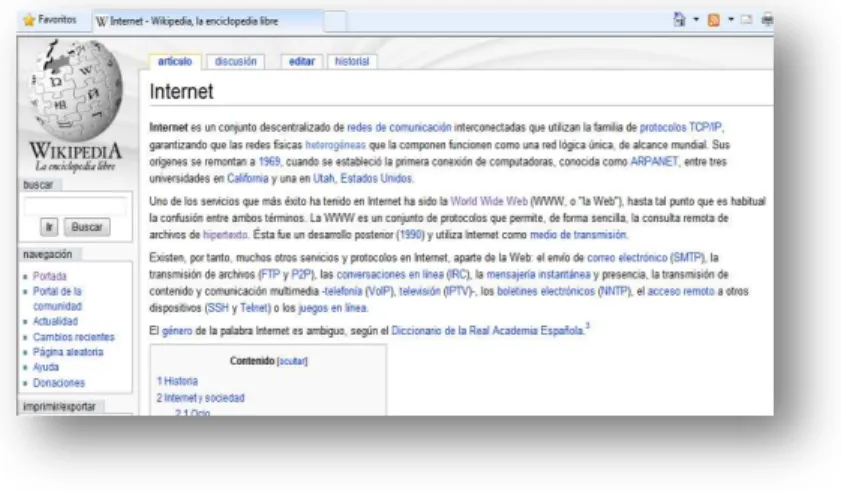
Task: Follow the World Wide Web link
Action: [489, 201]
